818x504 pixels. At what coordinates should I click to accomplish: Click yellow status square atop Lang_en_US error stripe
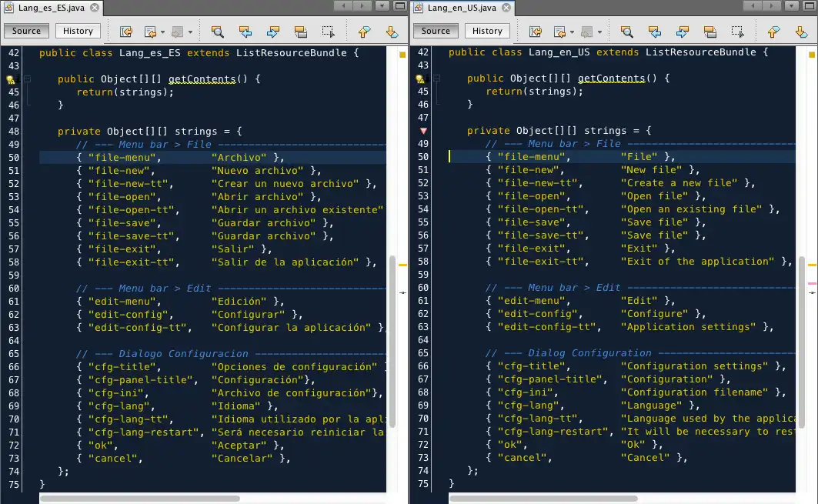pyautogui.click(x=812, y=55)
